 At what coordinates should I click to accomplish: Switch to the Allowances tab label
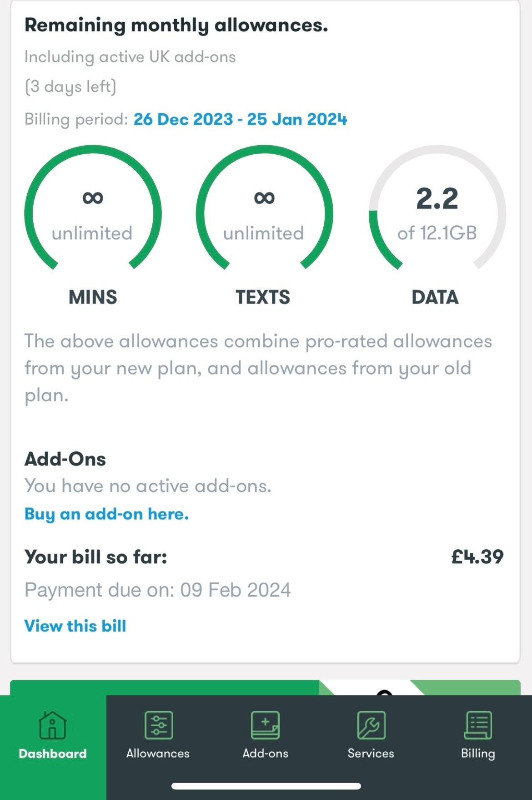(x=158, y=754)
